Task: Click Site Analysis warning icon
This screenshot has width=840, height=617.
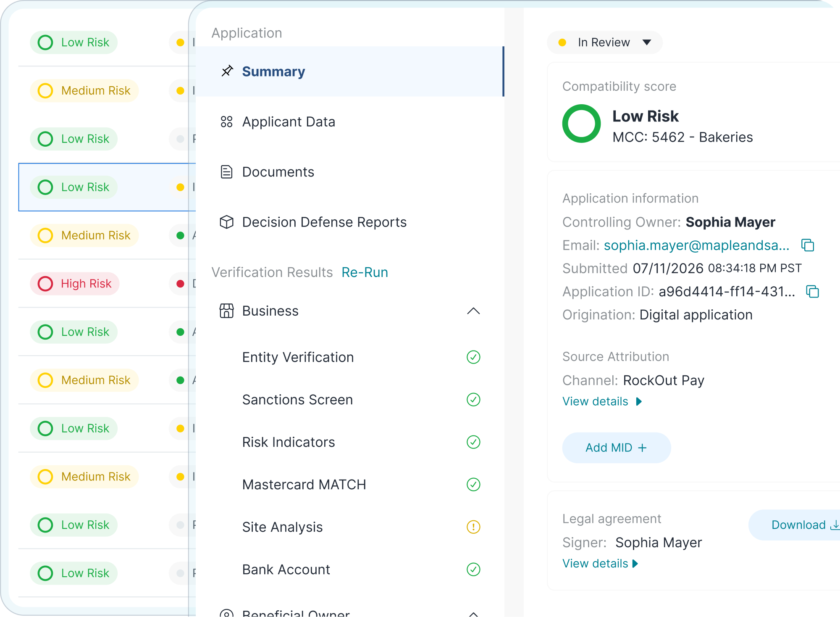Action: (x=473, y=527)
